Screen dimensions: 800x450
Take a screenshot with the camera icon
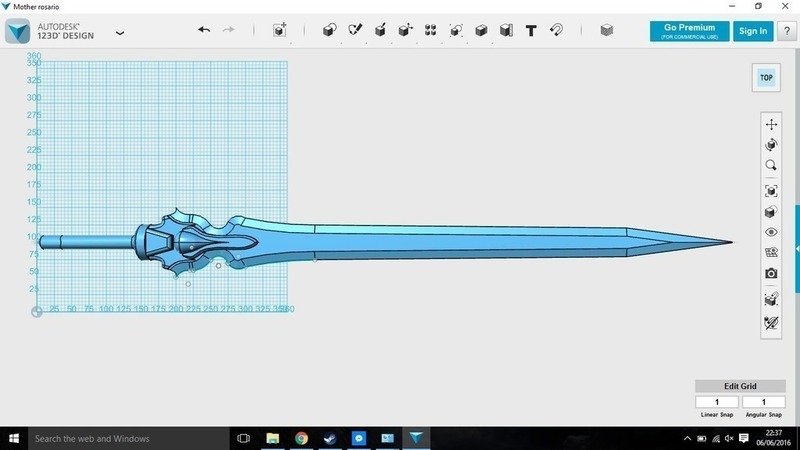tap(771, 273)
